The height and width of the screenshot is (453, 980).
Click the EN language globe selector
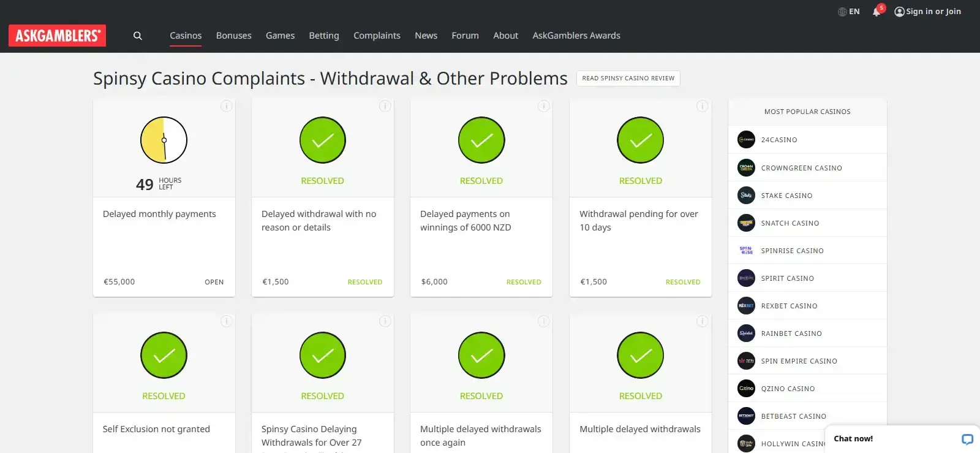[849, 12]
